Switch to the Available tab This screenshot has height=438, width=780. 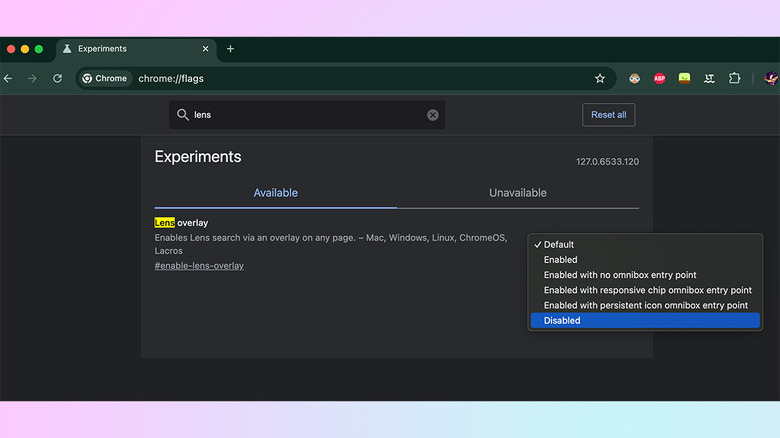click(x=275, y=193)
